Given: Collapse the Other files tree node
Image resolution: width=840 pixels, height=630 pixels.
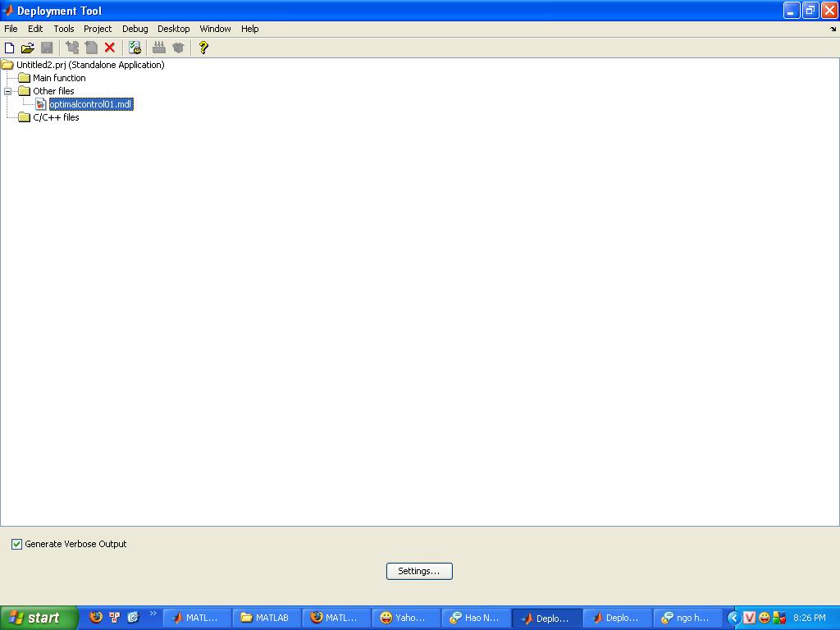Looking at the screenshot, I should pos(7,91).
